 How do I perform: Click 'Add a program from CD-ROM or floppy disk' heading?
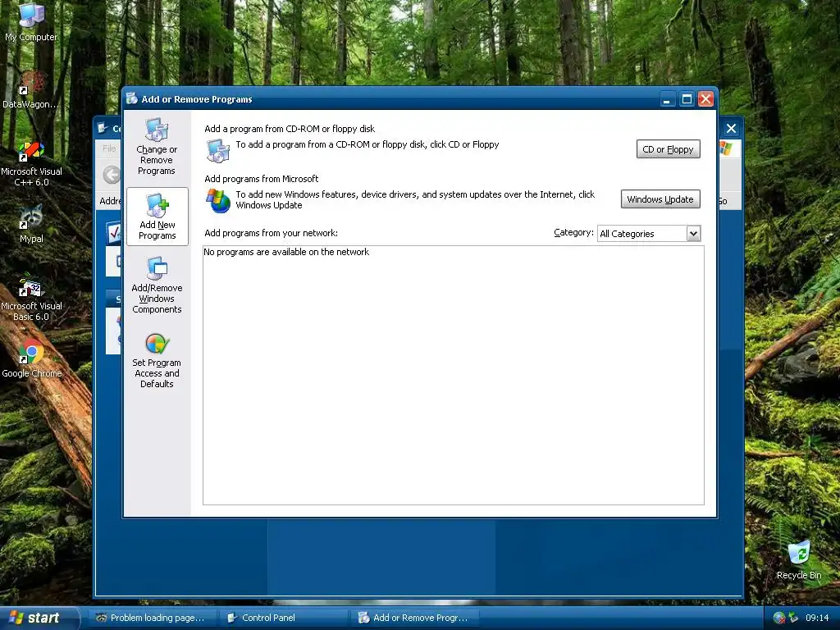coord(290,129)
